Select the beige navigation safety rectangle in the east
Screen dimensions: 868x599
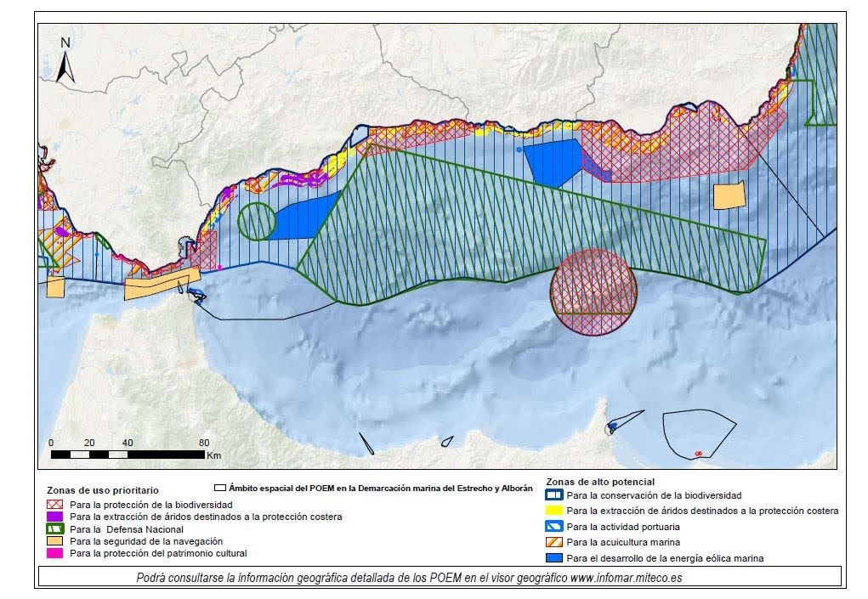coord(729,196)
